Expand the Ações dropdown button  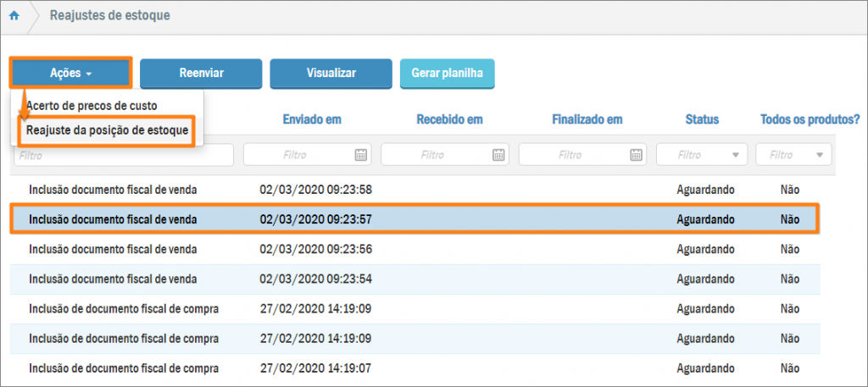click(70, 74)
